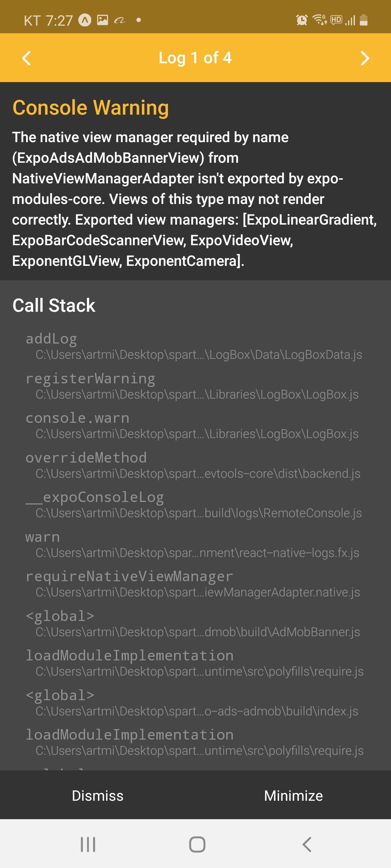Screen dimensions: 391x868
Task: Tap the Android home button
Action: pos(197,844)
